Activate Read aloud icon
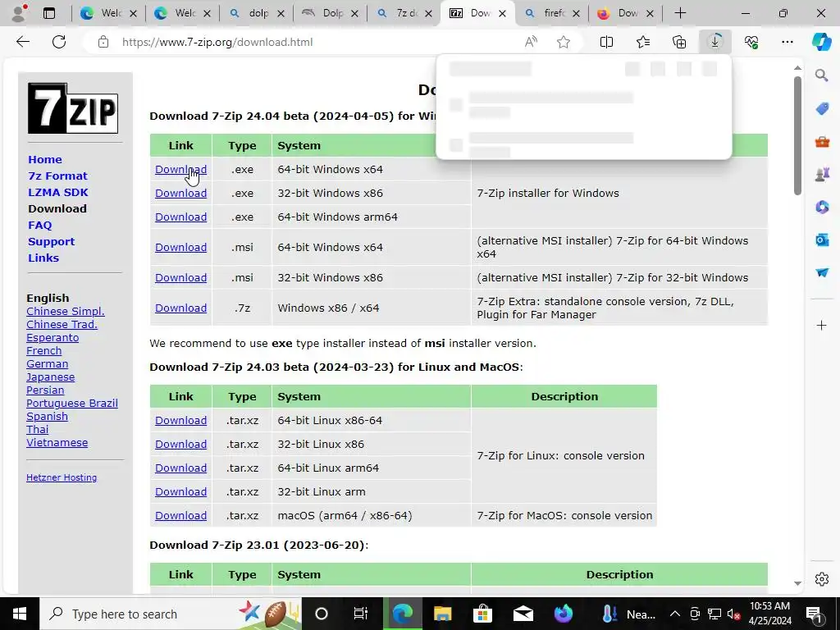Screen dimensions: 840x630 point(531,42)
